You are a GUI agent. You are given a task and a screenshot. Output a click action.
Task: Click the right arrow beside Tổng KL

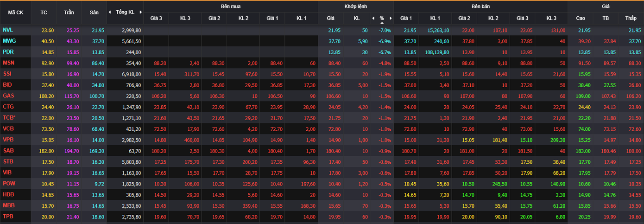(140, 13)
